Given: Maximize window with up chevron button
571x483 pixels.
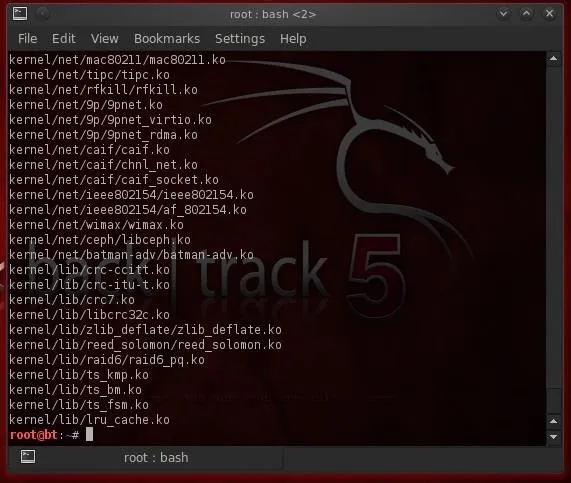Looking at the screenshot, I should 526,14.
